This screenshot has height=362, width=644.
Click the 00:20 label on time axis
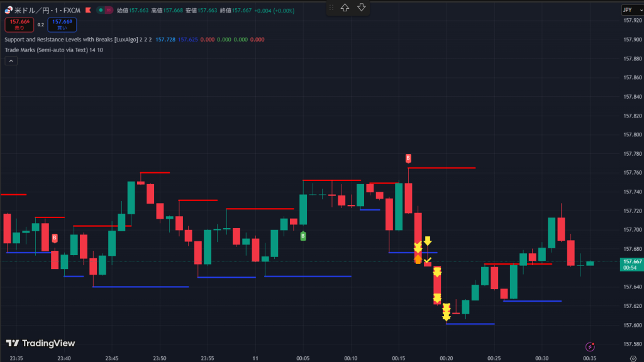click(445, 358)
